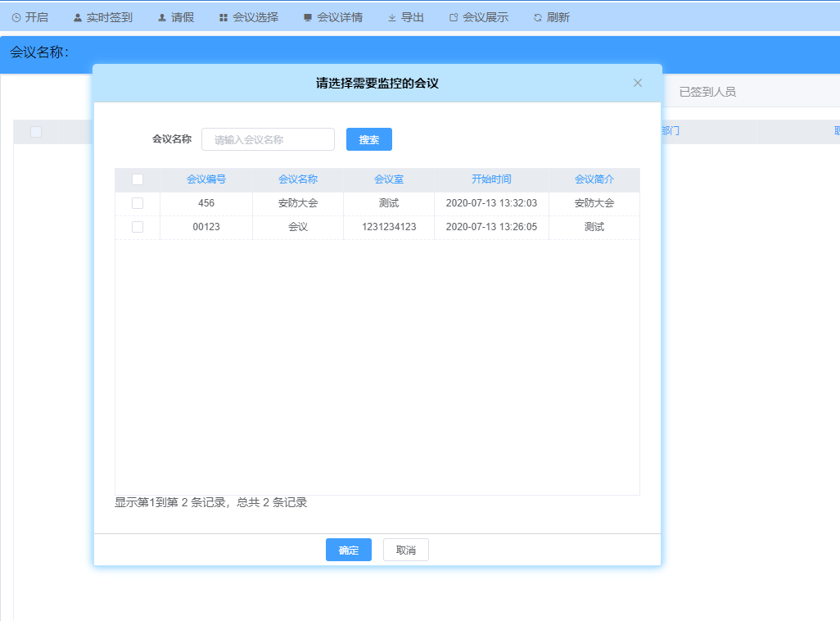This screenshot has height=621, width=840.
Task: Click the clock icon beside 开启
Action: 16,17
